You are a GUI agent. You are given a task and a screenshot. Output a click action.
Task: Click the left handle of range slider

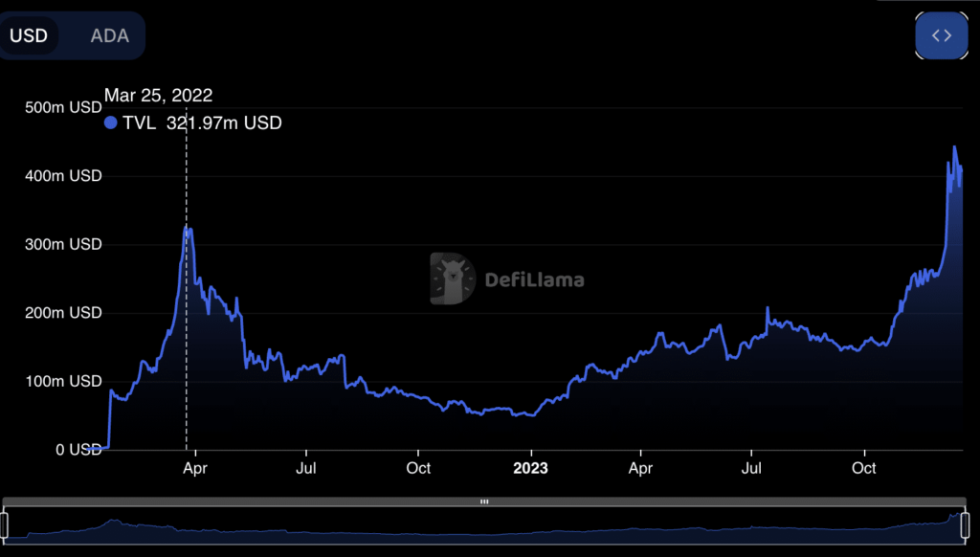point(4,524)
